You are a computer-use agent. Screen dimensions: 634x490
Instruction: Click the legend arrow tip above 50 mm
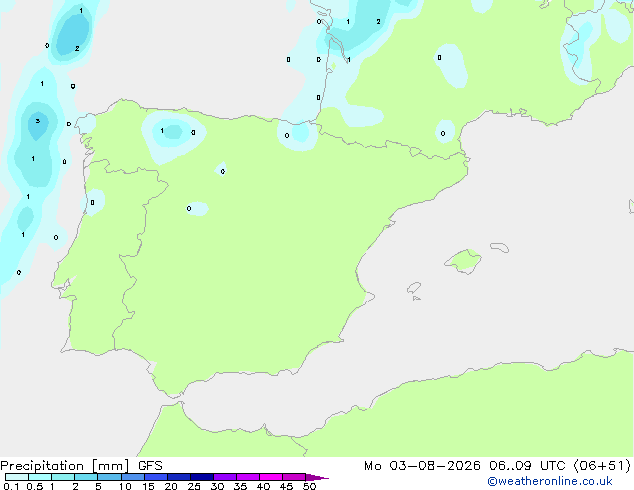point(317,477)
